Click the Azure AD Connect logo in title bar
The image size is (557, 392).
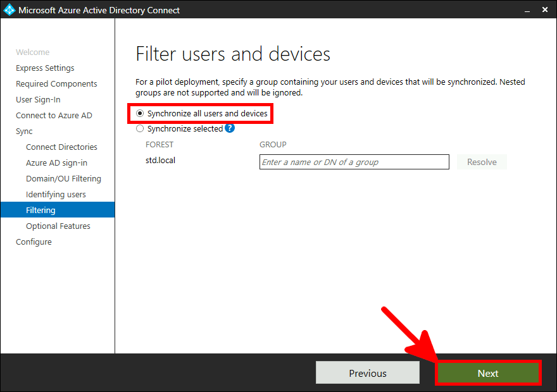click(9, 9)
